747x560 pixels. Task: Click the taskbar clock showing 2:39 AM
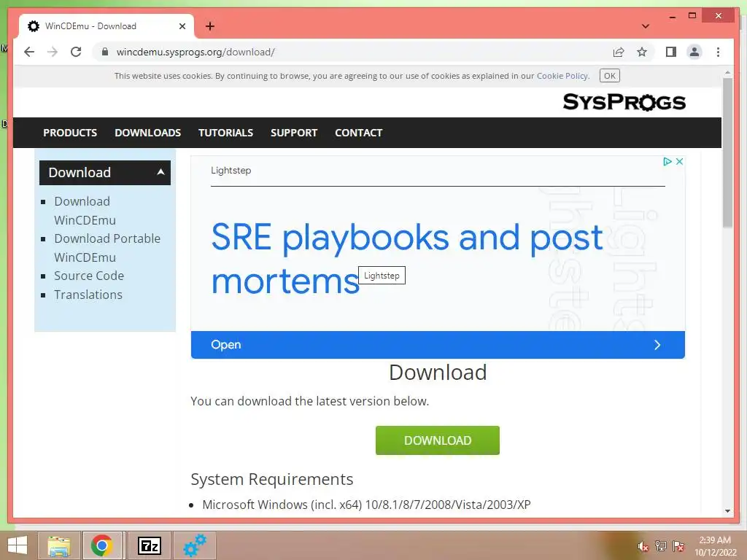[715, 545]
